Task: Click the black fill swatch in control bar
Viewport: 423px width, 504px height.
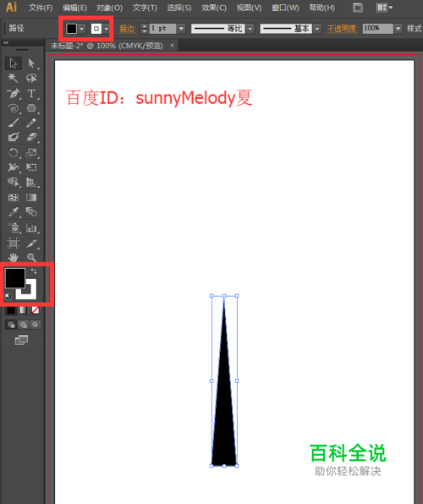Action: (71, 29)
